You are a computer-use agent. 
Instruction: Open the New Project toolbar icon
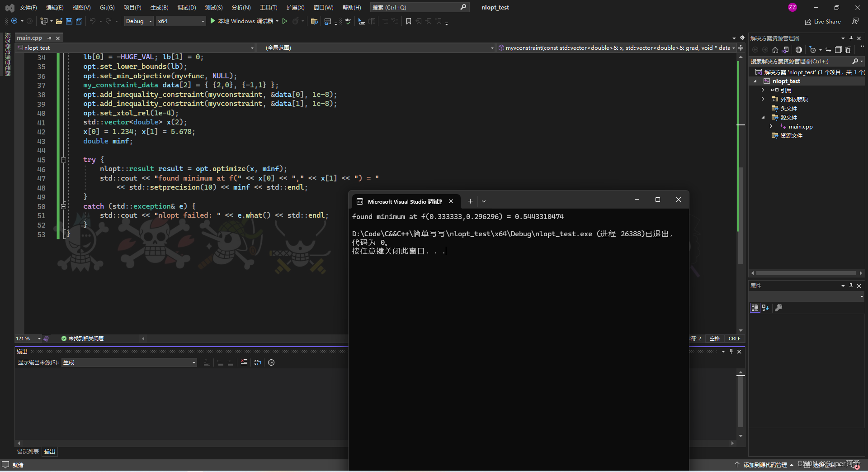pos(44,21)
